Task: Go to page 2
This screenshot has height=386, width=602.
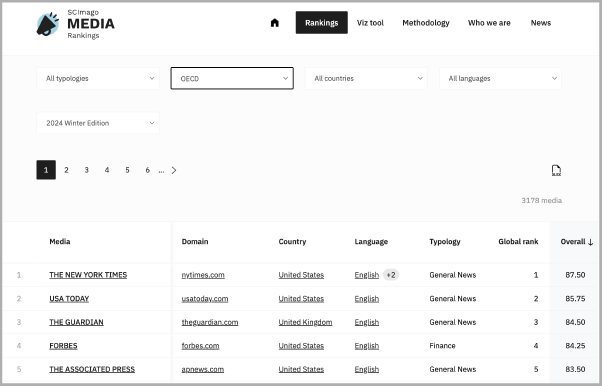Action: click(x=66, y=170)
